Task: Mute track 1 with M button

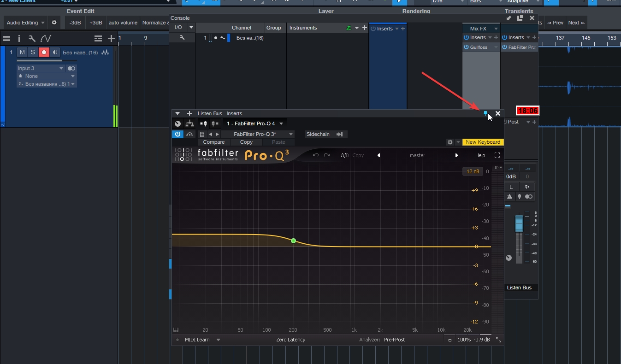Action: (x=22, y=53)
